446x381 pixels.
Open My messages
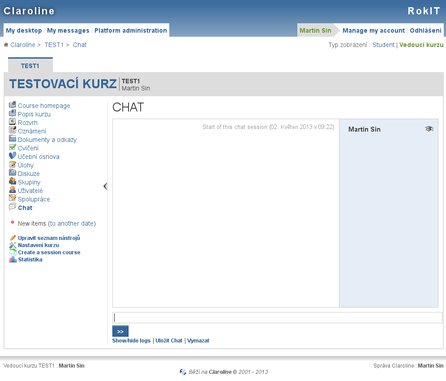pyautogui.click(x=68, y=30)
